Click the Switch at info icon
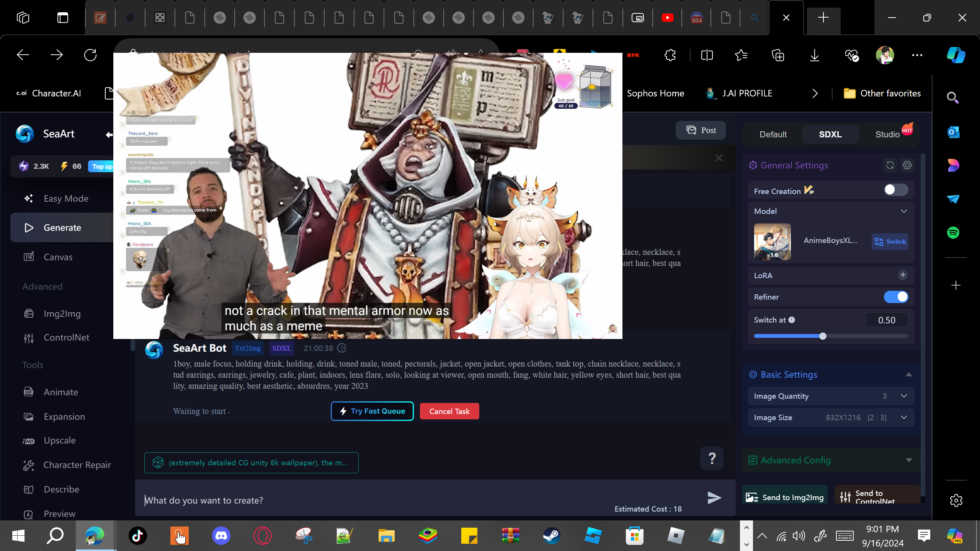This screenshot has width=980, height=551. pos(792,320)
